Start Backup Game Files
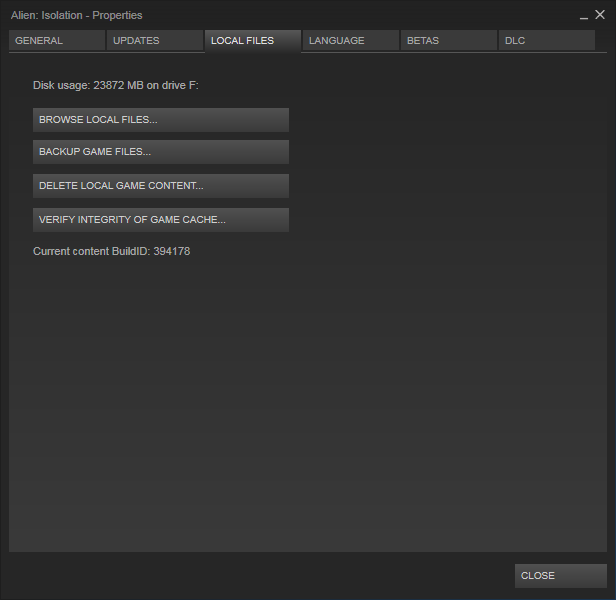 161,152
